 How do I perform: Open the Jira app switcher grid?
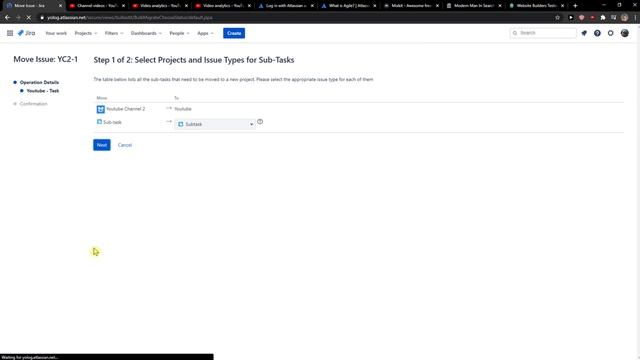coord(10,33)
